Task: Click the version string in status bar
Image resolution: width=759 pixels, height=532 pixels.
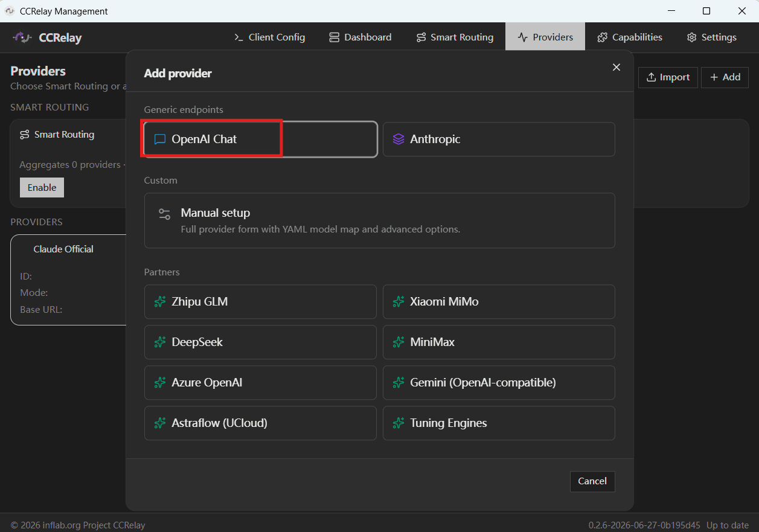Action: tap(644, 525)
